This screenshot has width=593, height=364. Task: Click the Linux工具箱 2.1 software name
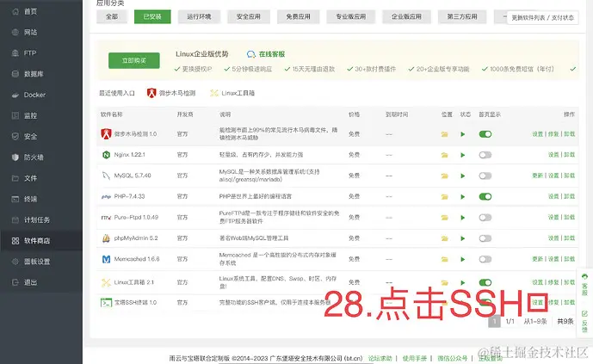(x=134, y=282)
